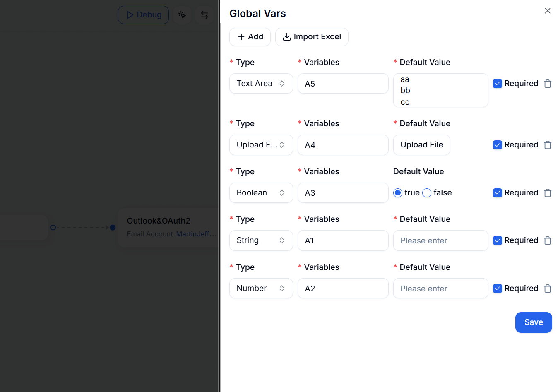Uncheck Required for variable A5
The height and width of the screenshot is (392, 558).
point(498,84)
